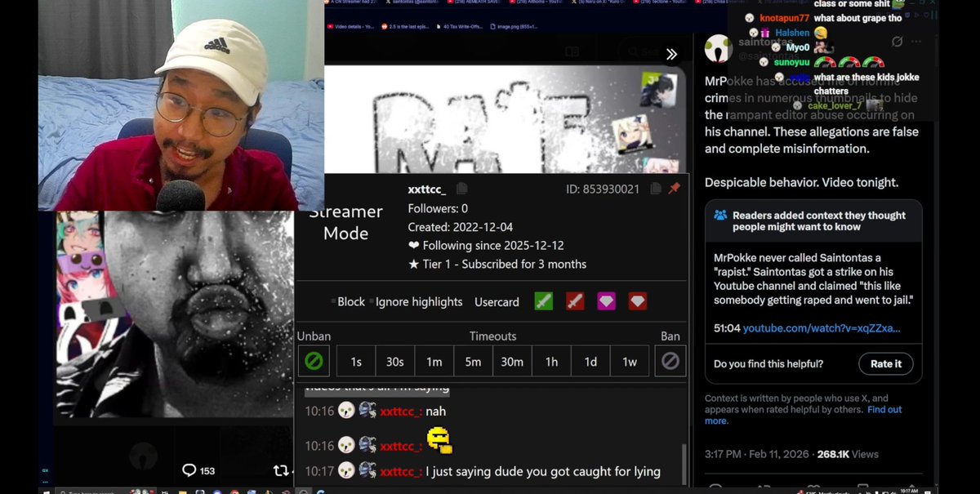Open the 40 Tax Write-Offs bookmark
980x494 pixels.
(460, 26)
